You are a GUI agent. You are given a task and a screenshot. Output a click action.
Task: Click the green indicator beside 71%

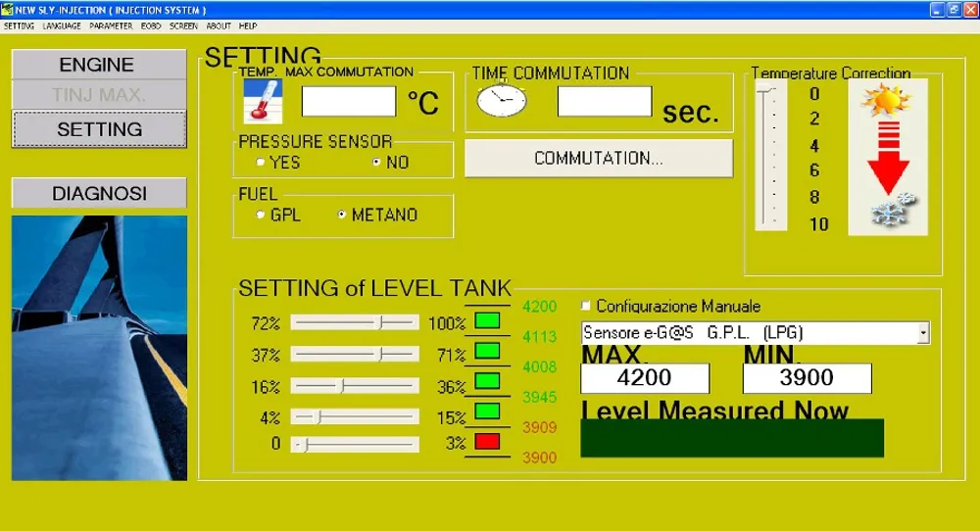point(487,351)
